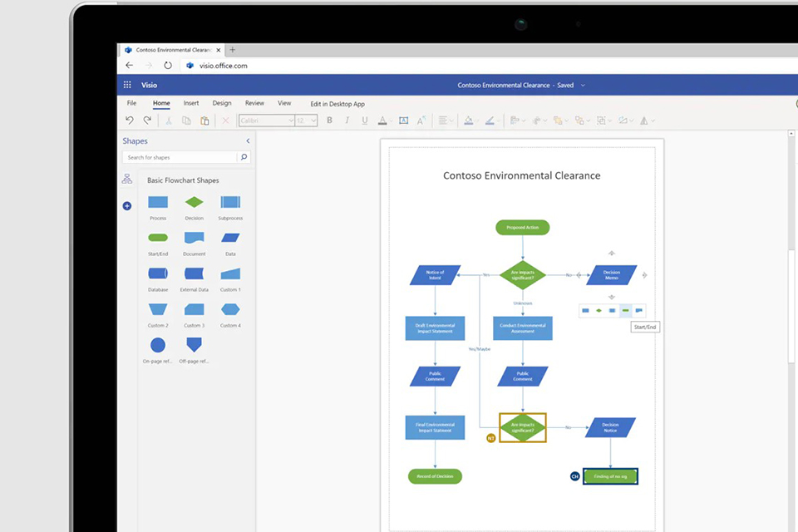Select the Basic Flowchart stencil icon
798x532 pixels.
click(126, 179)
